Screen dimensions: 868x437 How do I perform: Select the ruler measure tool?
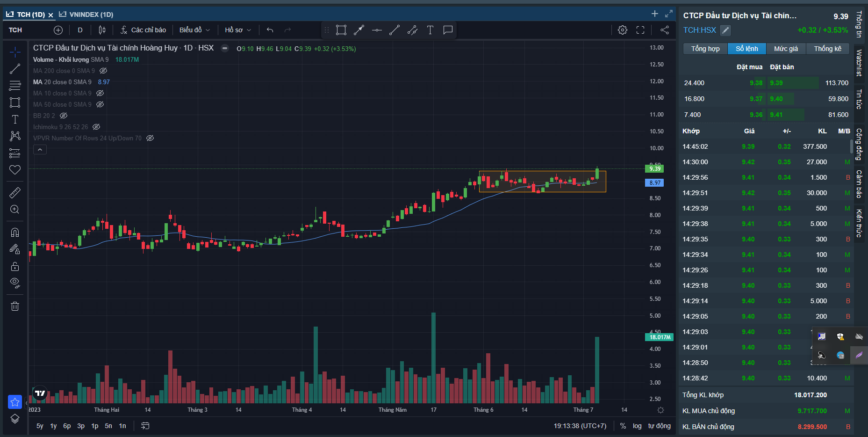(15, 192)
